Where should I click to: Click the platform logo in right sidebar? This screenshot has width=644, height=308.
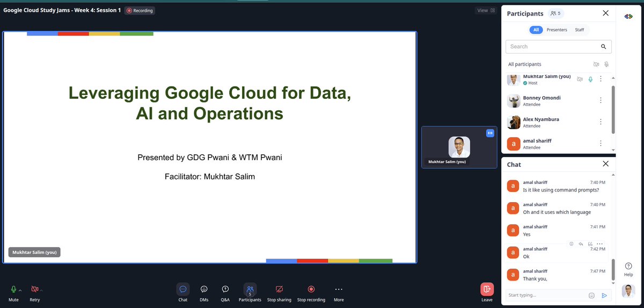628,17
